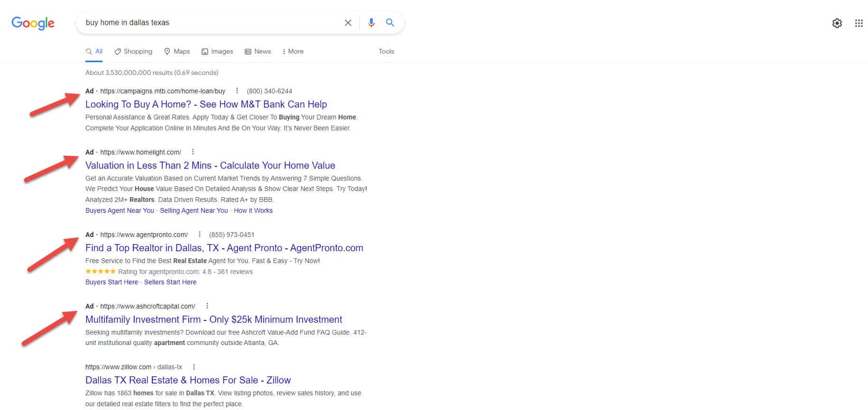Image resolution: width=868 pixels, height=410 pixels.
Task: Expand the More search options menu
Action: 293,51
